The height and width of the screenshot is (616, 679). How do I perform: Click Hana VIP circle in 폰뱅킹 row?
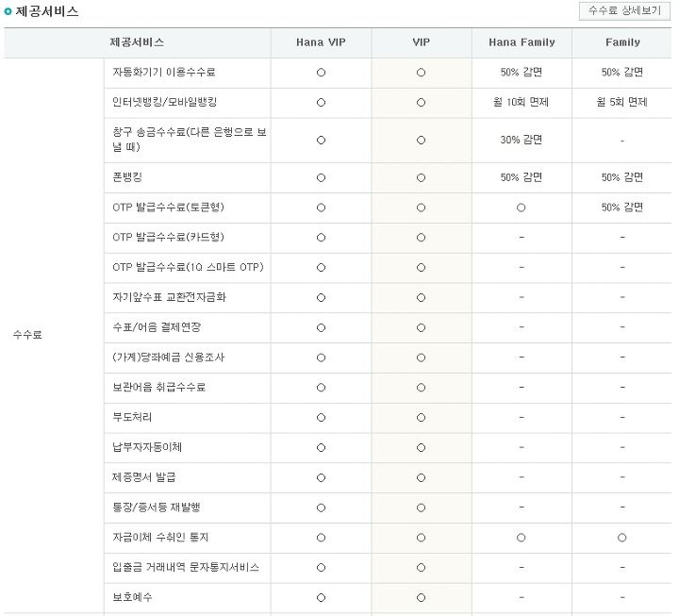[x=321, y=178]
